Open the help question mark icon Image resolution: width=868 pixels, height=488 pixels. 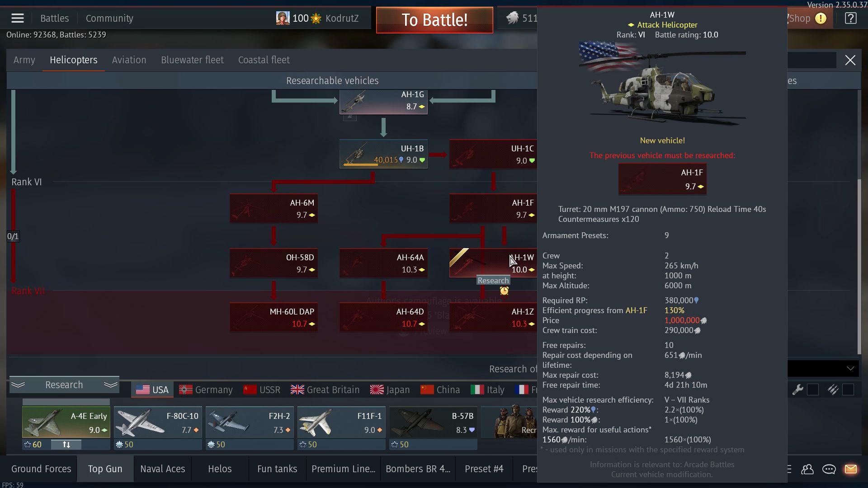pyautogui.click(x=850, y=19)
